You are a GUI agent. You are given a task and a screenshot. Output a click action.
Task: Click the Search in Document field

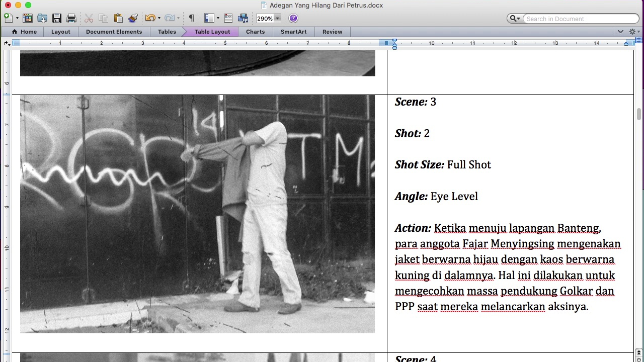pyautogui.click(x=579, y=19)
